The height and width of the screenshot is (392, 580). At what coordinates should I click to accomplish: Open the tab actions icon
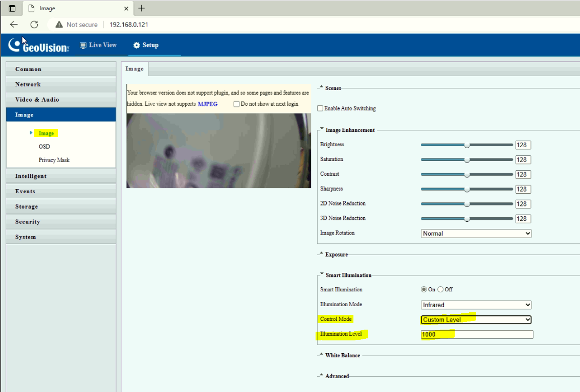12,8
